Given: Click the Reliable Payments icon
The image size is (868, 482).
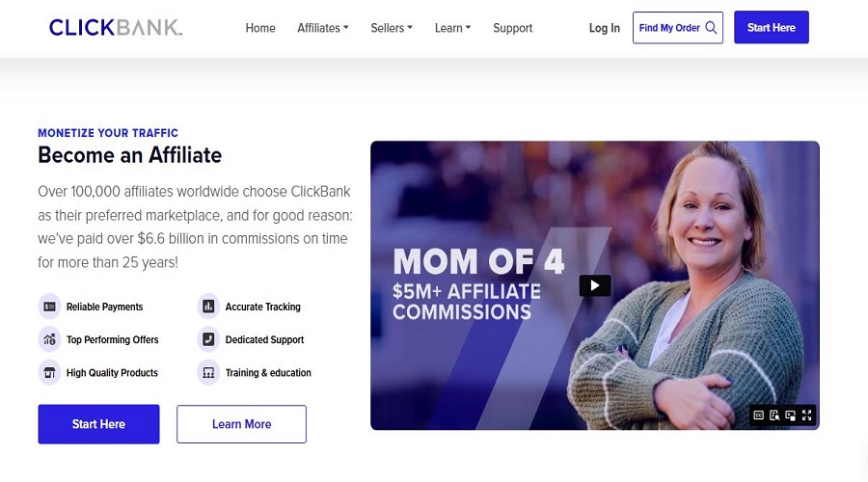Looking at the screenshot, I should coord(49,307).
